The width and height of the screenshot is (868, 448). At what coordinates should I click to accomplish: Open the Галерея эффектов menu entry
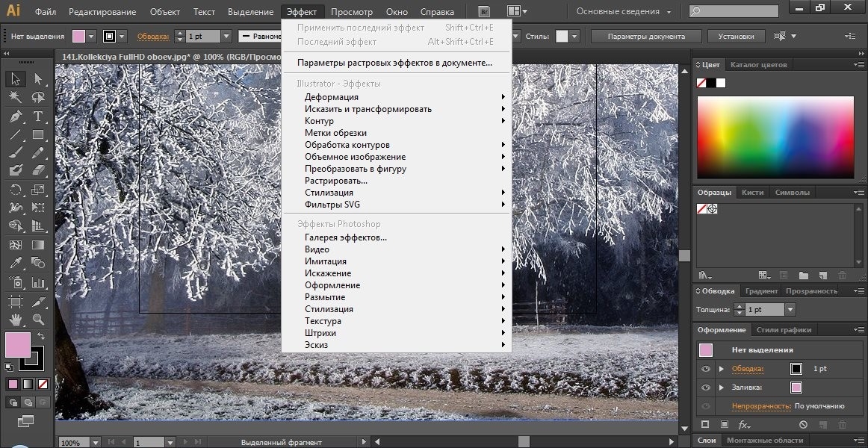tap(345, 237)
